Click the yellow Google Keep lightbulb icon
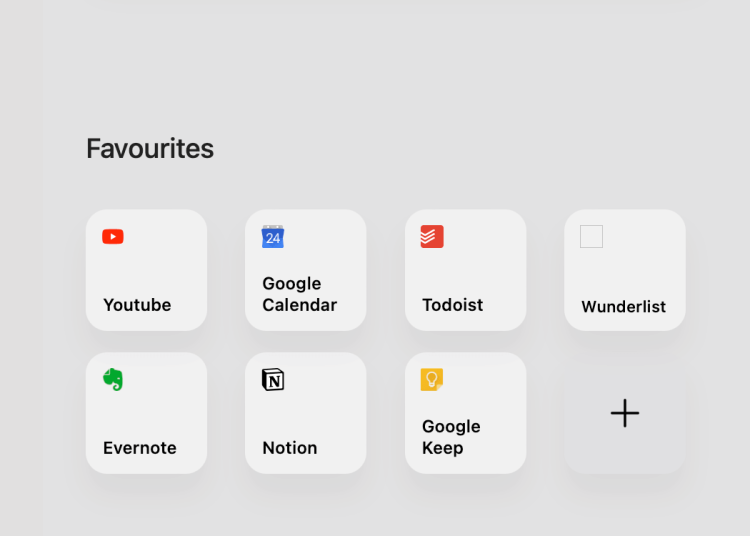The width and height of the screenshot is (750, 536). [x=432, y=380]
